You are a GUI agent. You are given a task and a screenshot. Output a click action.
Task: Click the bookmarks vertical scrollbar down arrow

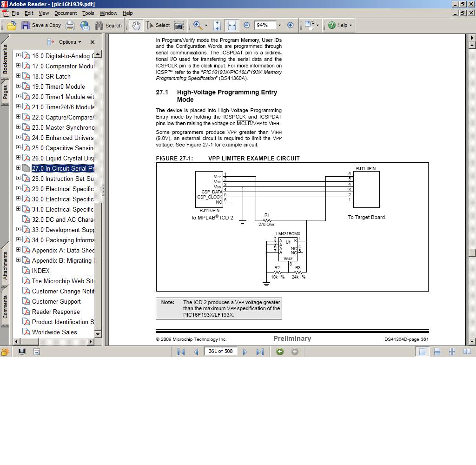(98, 334)
